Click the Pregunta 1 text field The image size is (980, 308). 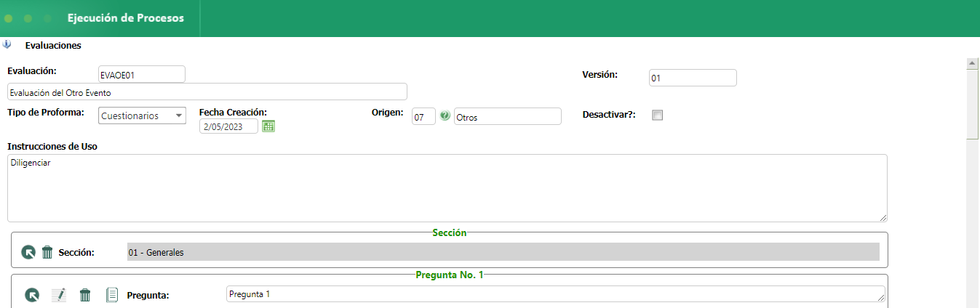click(x=555, y=294)
